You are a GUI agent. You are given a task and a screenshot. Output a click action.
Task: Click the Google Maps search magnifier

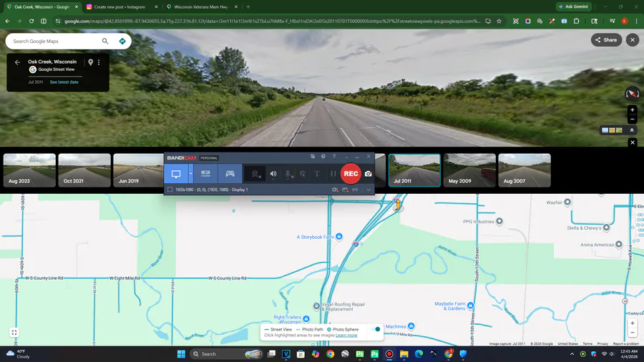105,41
